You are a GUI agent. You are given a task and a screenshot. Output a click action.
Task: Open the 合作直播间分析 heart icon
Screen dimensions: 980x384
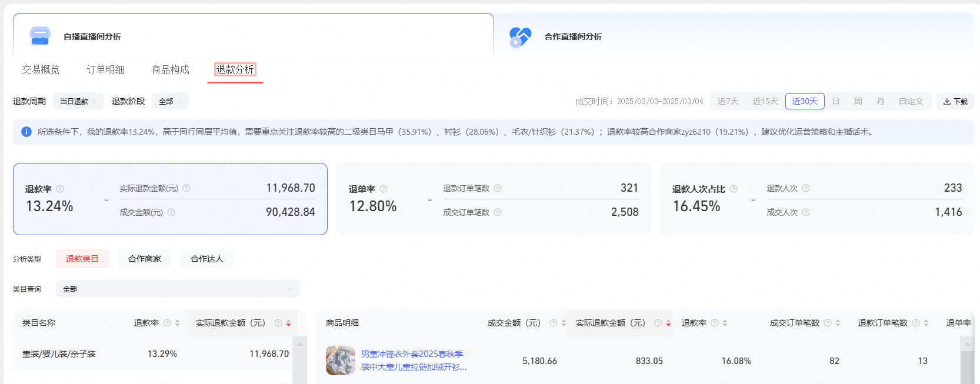tap(520, 36)
